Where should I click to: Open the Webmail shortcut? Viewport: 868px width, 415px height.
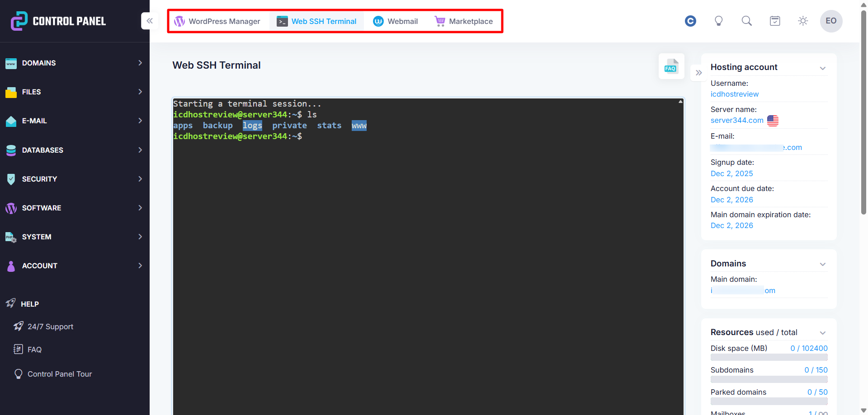point(396,21)
